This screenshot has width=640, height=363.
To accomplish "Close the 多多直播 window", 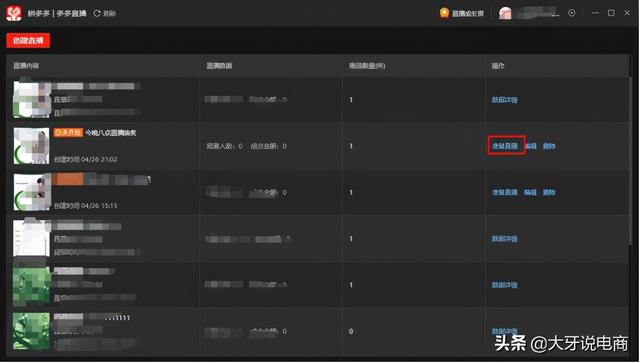I will pyautogui.click(x=627, y=13).
